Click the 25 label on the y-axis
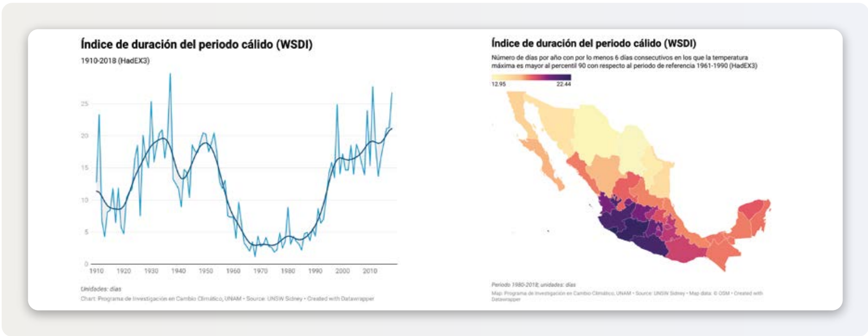The image size is (868, 336). pos(85,104)
